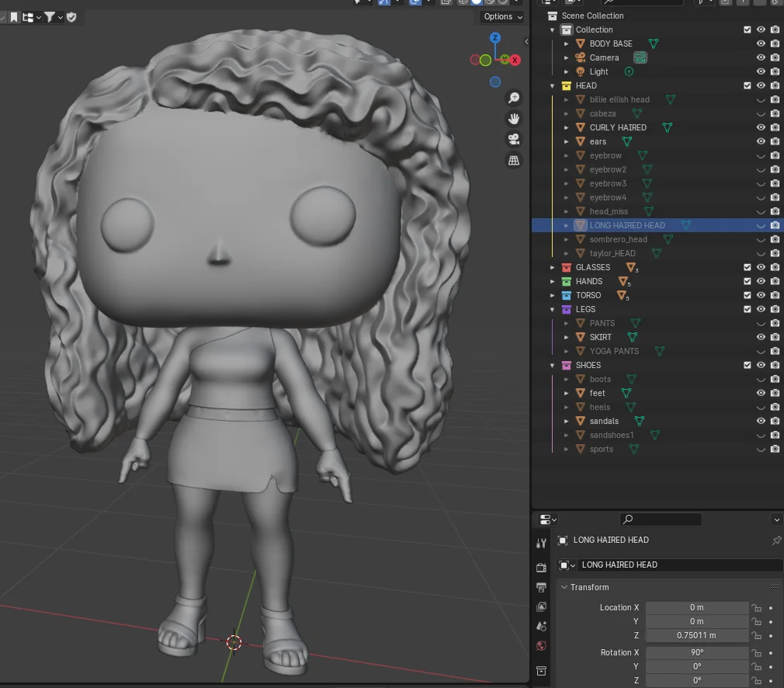The image size is (784, 688).
Task: Collapse the HEAD collection in the outliner
Action: point(553,85)
